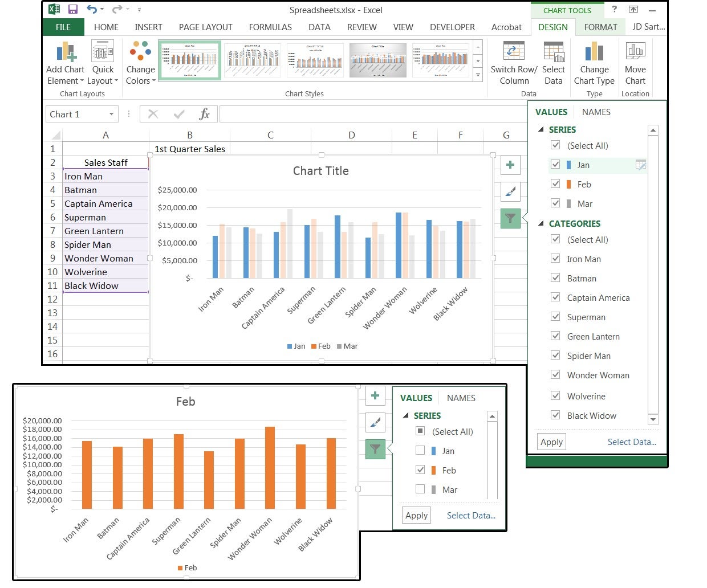
Task: Collapse the SERIES section in lower filter panel
Action: 406,415
